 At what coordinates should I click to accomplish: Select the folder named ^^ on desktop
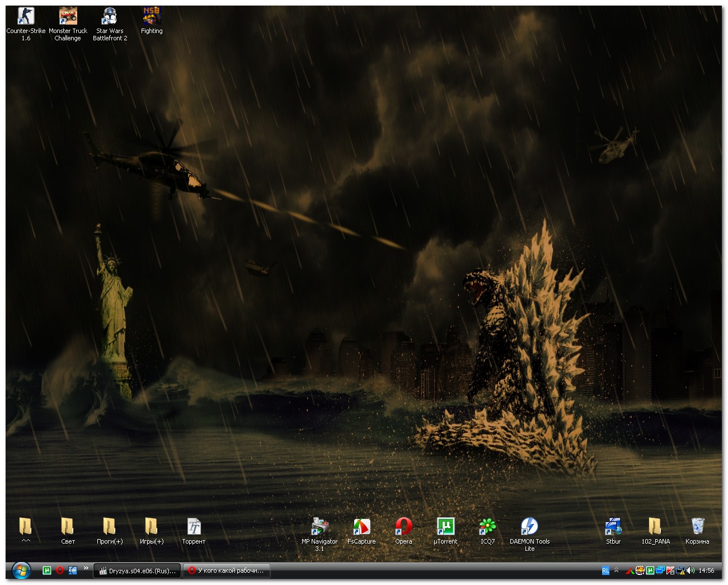(26, 531)
